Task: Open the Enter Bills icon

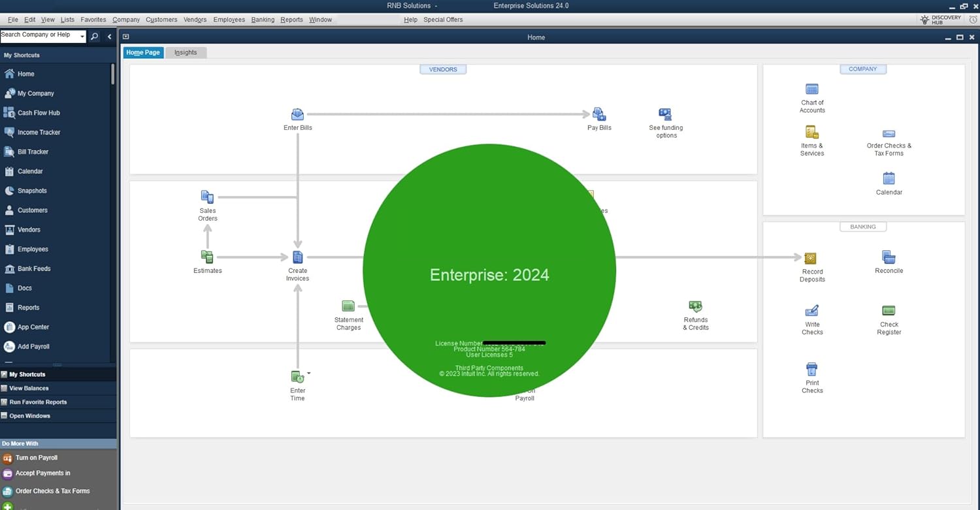Action: pyautogui.click(x=297, y=115)
